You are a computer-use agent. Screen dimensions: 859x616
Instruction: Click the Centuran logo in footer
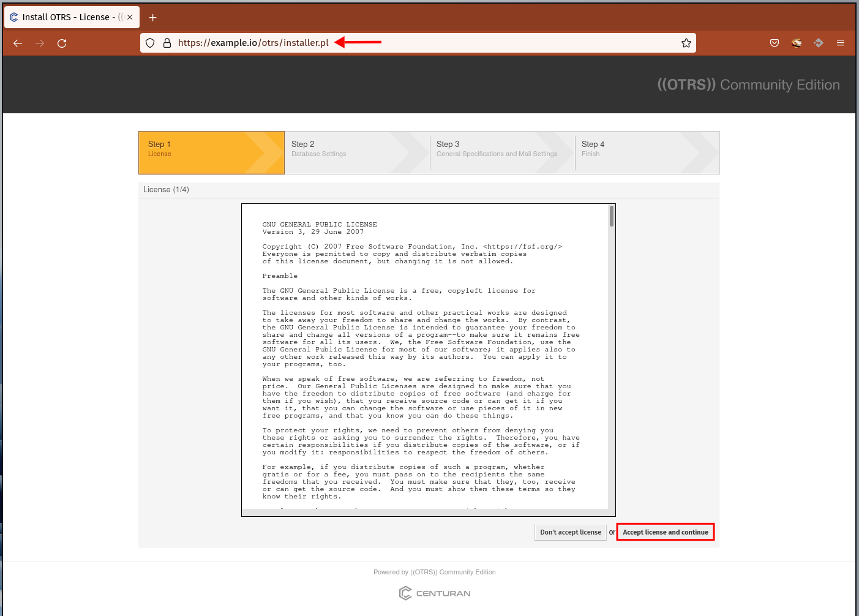[435, 593]
